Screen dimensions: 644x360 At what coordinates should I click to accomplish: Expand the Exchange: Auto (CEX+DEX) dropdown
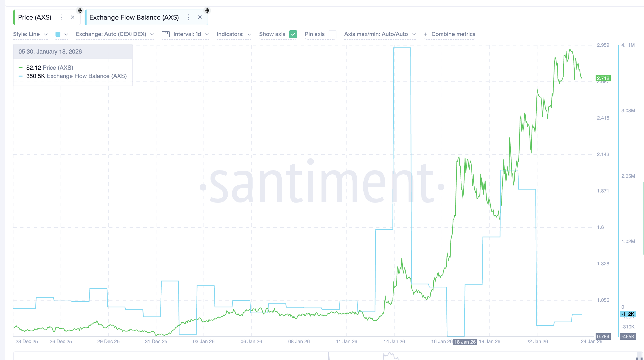click(114, 34)
